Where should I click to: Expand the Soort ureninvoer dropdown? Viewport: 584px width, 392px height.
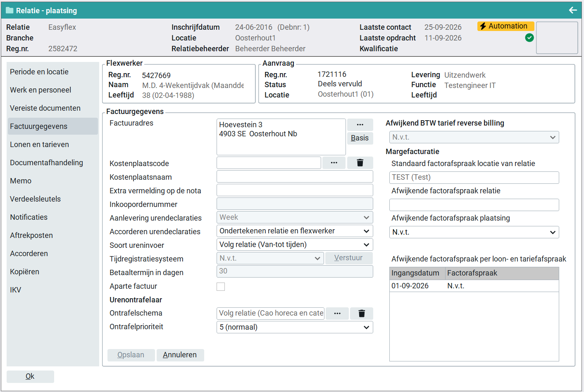point(295,245)
